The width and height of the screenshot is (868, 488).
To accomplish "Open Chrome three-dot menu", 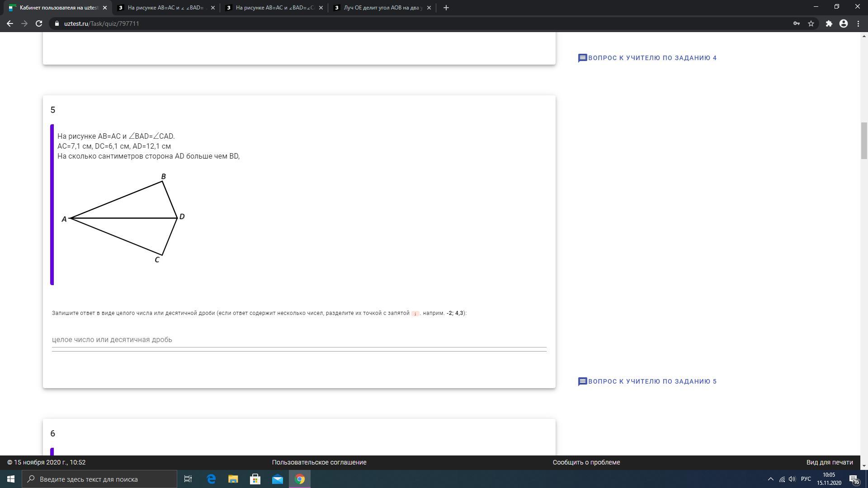I will click(x=858, y=23).
